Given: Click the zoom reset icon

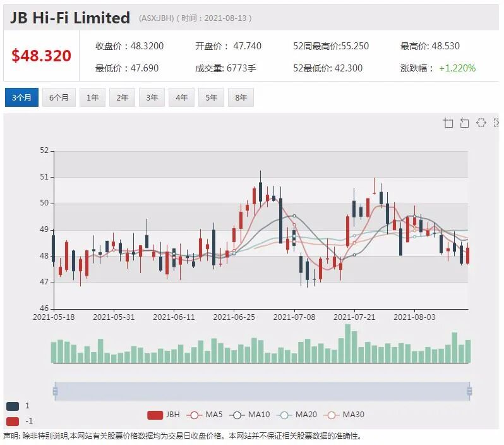Looking at the screenshot, I should tap(464, 123).
